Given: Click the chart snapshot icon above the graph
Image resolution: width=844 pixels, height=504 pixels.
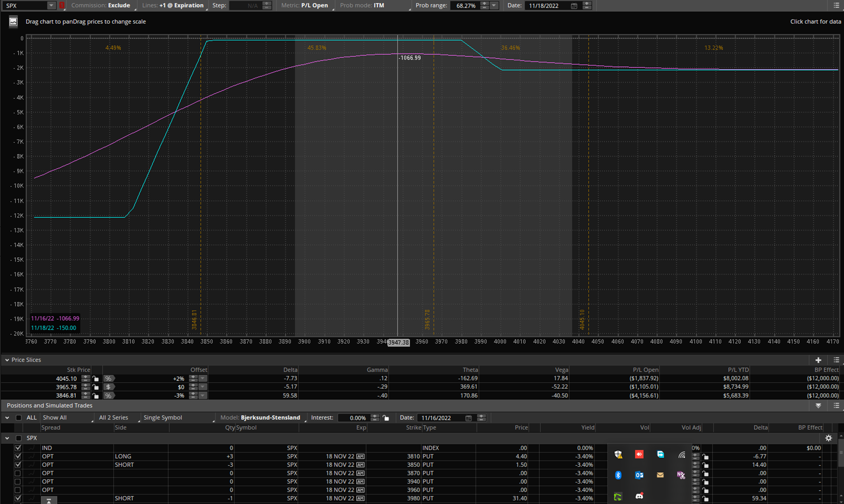Looking at the screenshot, I should coord(13,22).
